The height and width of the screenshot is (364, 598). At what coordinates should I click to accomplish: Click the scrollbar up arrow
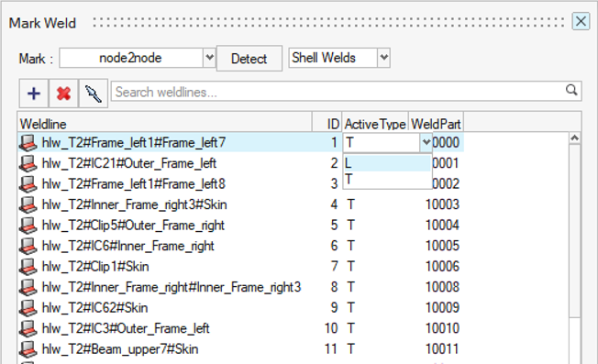(x=575, y=138)
